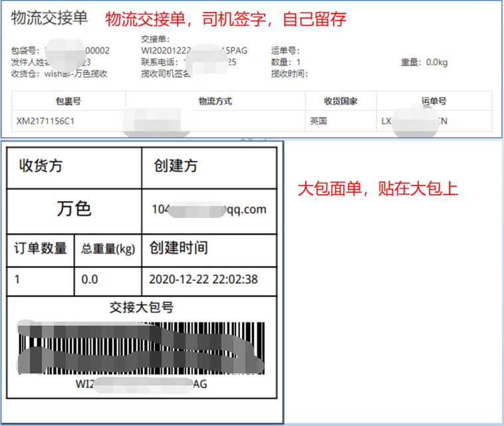The height and width of the screenshot is (426, 504).
Task: Select the 包袋号 label
Action: coord(25,51)
